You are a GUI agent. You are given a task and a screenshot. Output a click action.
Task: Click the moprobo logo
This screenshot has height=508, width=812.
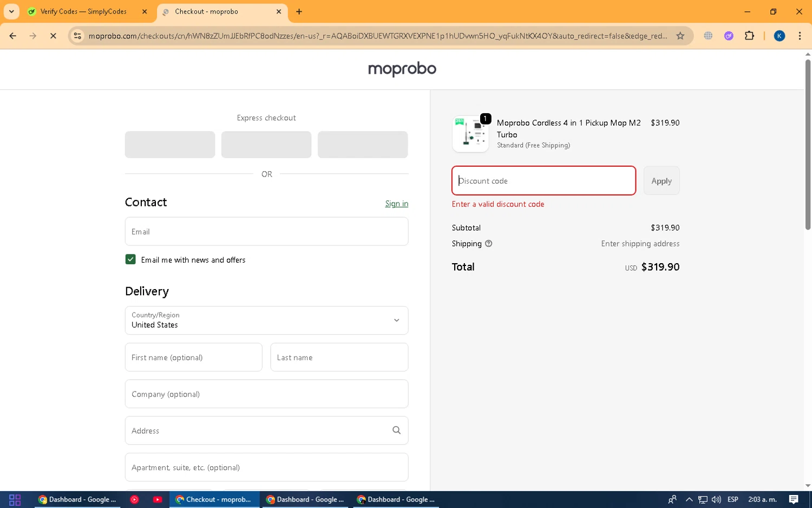tap(402, 69)
